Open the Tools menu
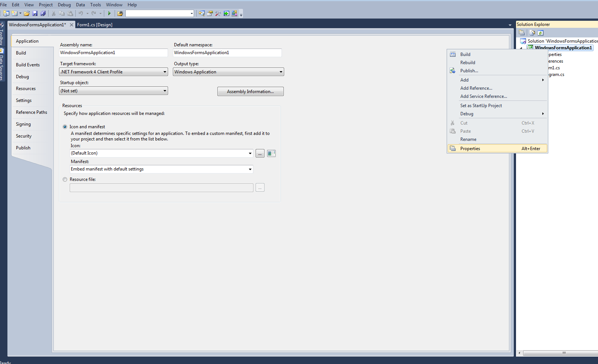This screenshot has height=364, width=598. tap(95, 5)
